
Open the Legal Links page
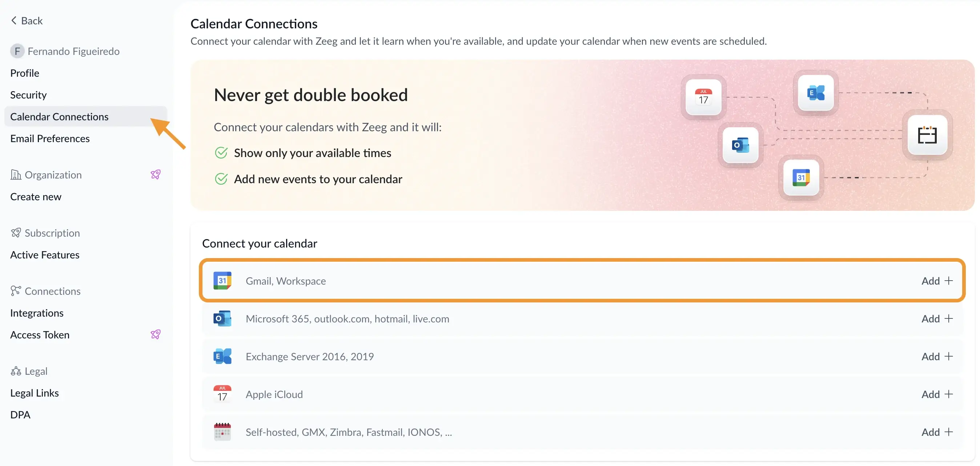(35, 393)
